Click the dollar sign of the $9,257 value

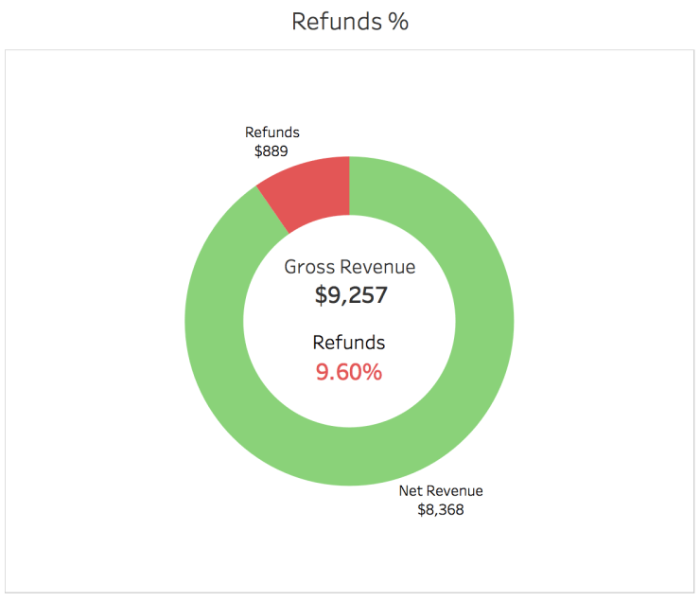coord(322,295)
